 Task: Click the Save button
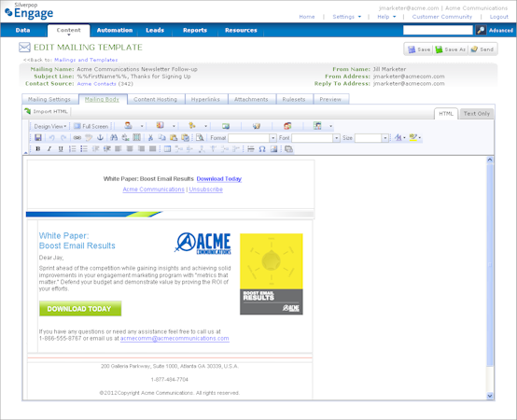tap(419, 49)
